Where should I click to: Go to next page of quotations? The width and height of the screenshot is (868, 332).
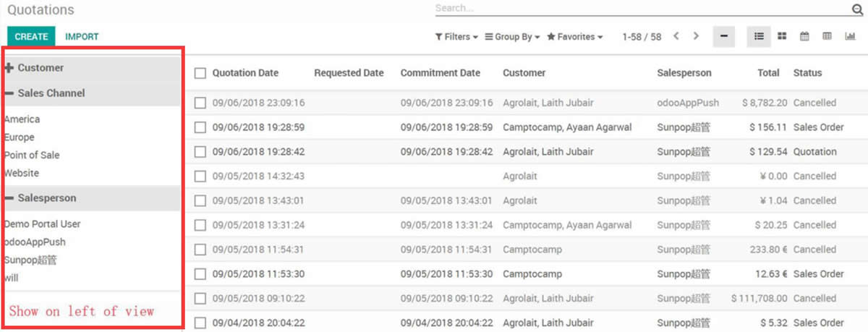click(696, 36)
